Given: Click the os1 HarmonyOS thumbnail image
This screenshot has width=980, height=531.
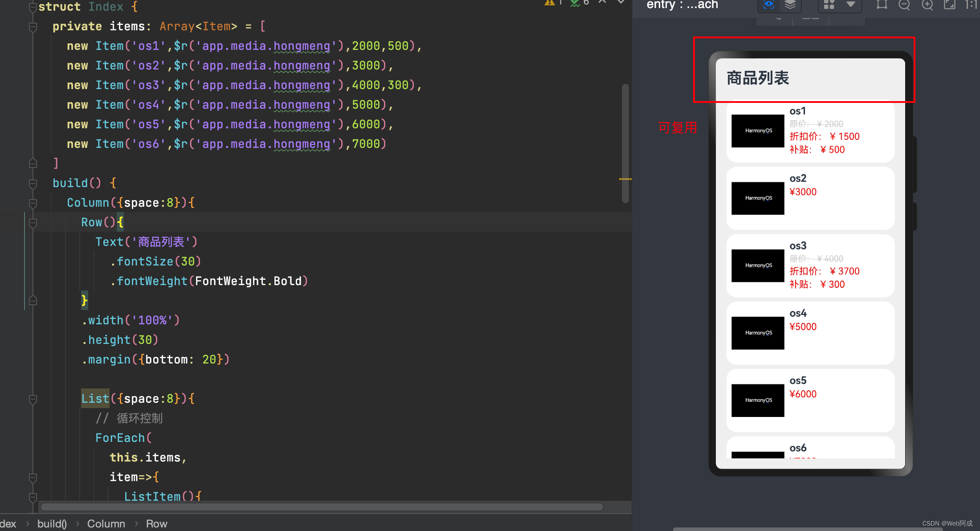Looking at the screenshot, I should [758, 131].
